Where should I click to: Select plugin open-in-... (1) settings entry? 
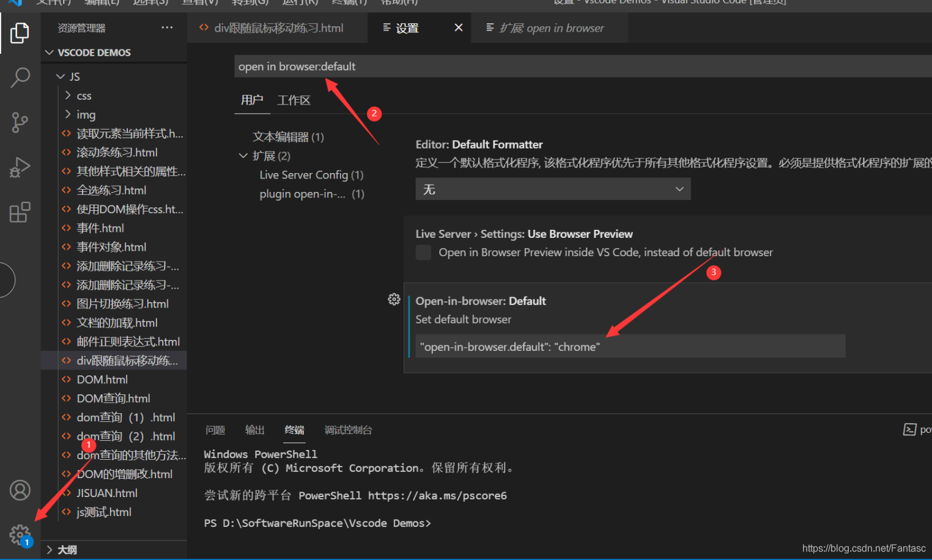click(312, 194)
